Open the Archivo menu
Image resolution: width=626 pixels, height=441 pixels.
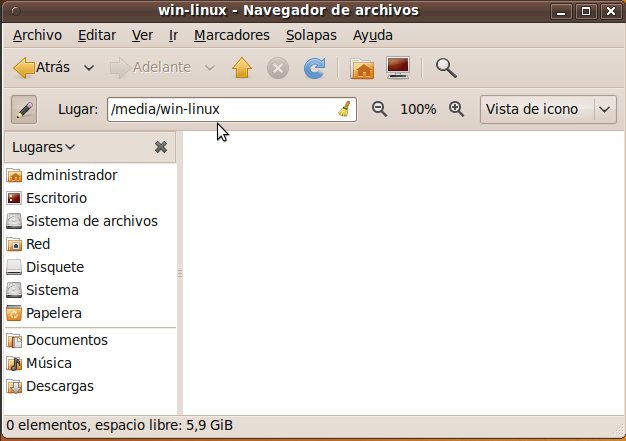[x=38, y=35]
